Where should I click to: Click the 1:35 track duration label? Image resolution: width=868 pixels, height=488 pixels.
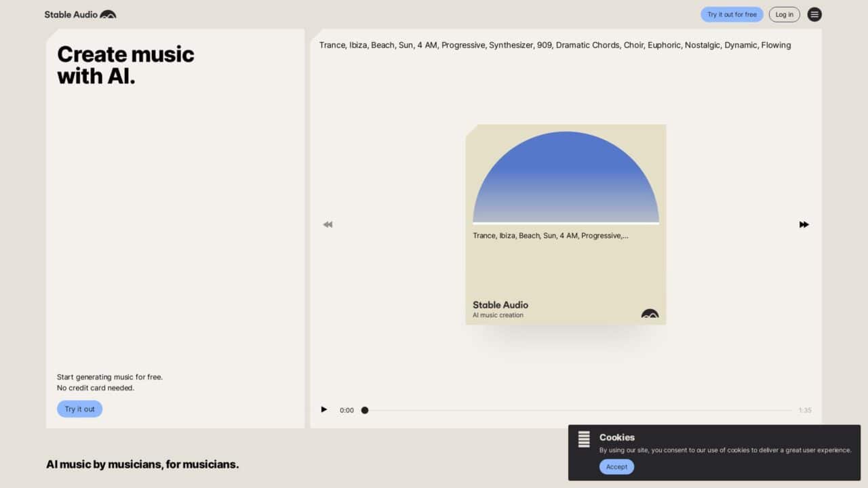point(805,410)
